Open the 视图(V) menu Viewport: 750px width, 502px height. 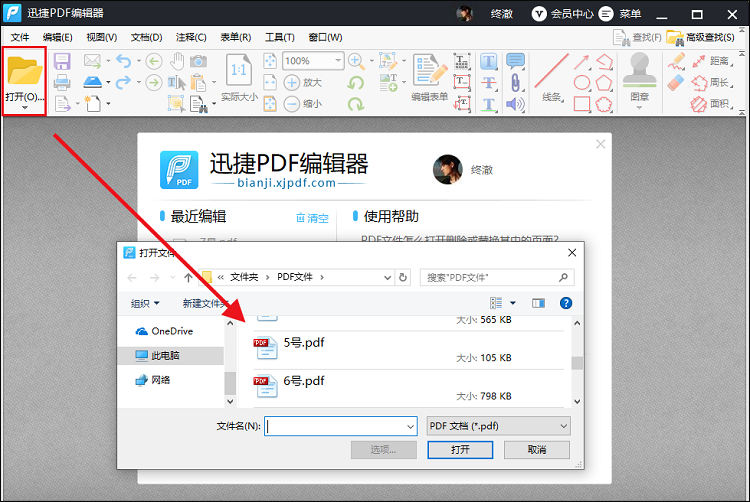[x=101, y=37]
